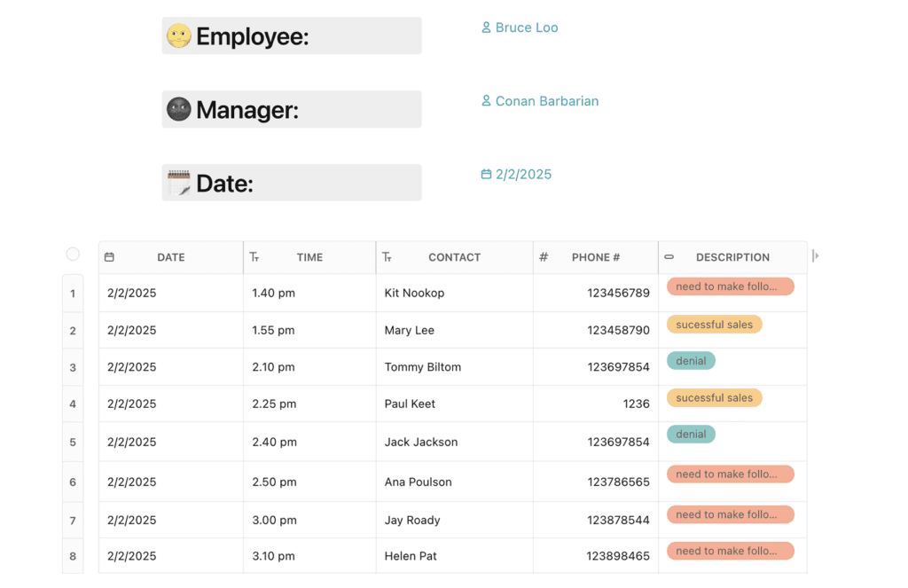The height and width of the screenshot is (588, 908).
Task: Select row number 1 in the table
Action: (x=73, y=294)
